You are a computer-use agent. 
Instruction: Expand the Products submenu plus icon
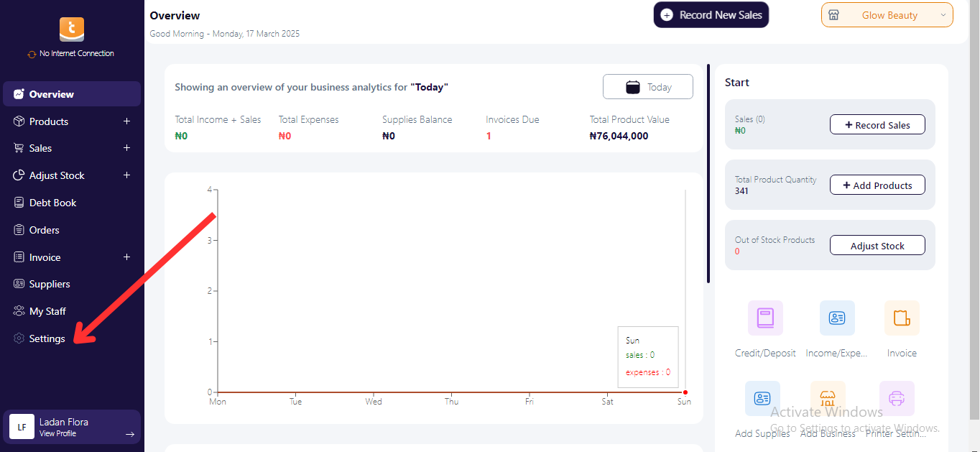click(126, 121)
